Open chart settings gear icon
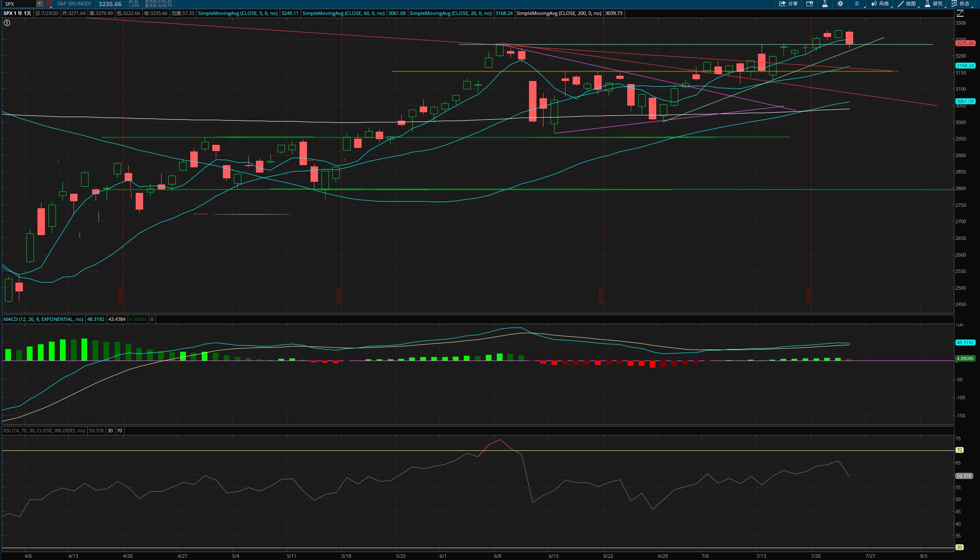 coord(840,4)
